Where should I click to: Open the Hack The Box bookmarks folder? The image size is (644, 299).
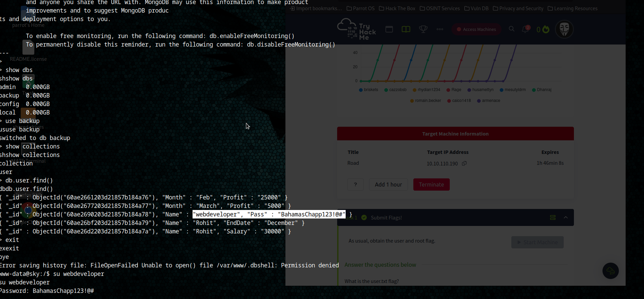coord(397,8)
